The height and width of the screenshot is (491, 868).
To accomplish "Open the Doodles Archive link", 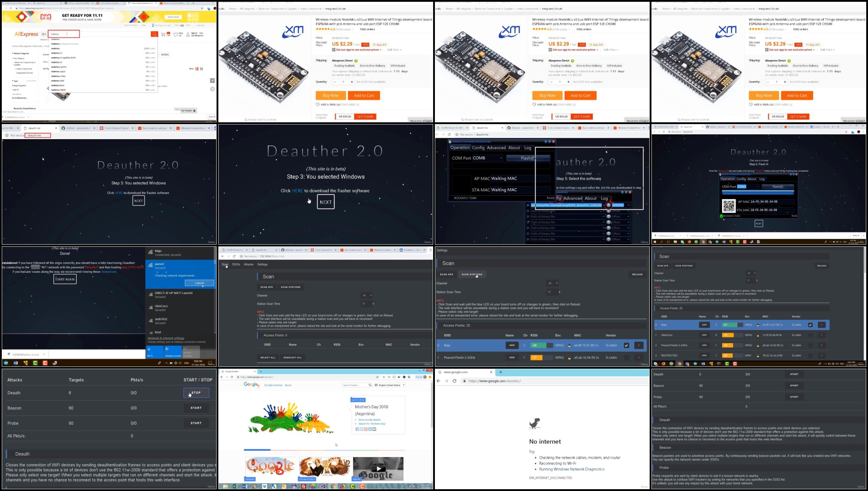I will [x=273, y=385].
